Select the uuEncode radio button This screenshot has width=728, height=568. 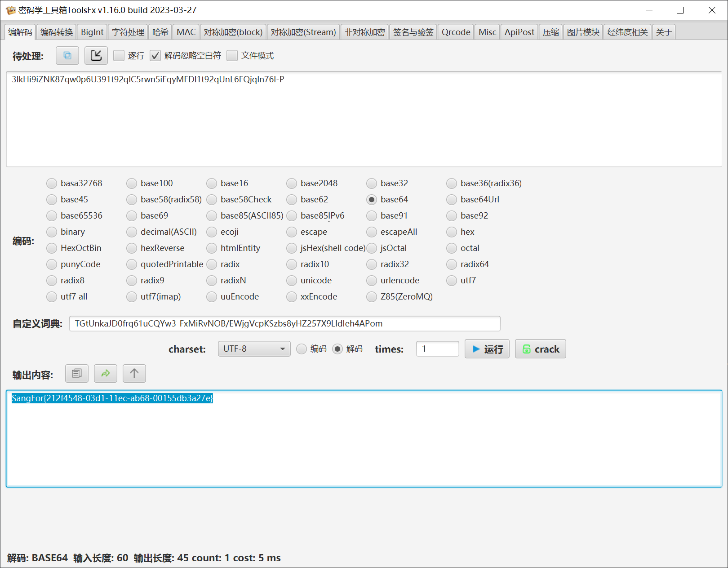(x=212, y=296)
